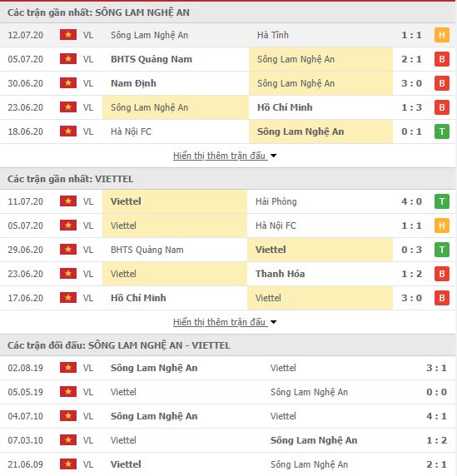Click date 23.06.20 in Viettel section
The width and height of the screenshot is (457, 476).
click(x=26, y=274)
